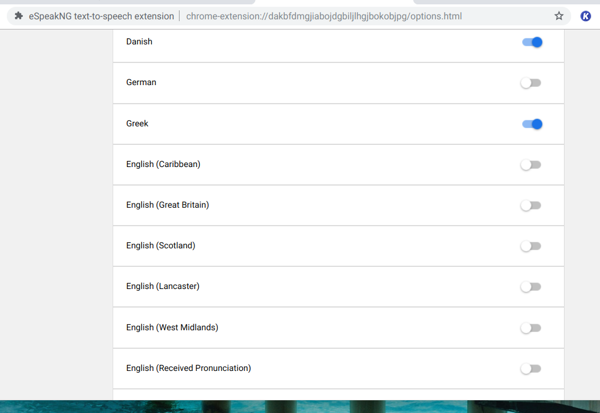600x413 pixels.
Task: Click the chrome-extension options.html URL
Action: [x=324, y=16]
